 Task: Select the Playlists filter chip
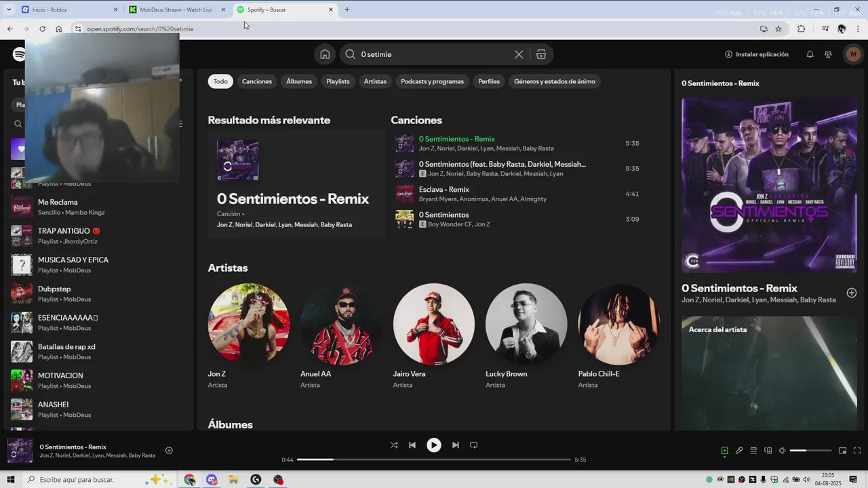click(338, 81)
